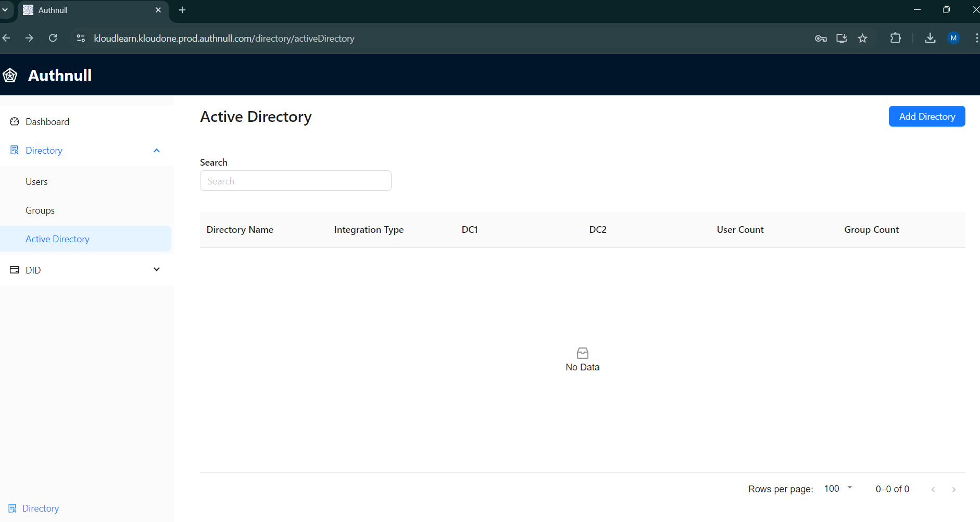The width and height of the screenshot is (980, 522).
Task: Expand the DID sidebar section
Action: click(x=157, y=269)
